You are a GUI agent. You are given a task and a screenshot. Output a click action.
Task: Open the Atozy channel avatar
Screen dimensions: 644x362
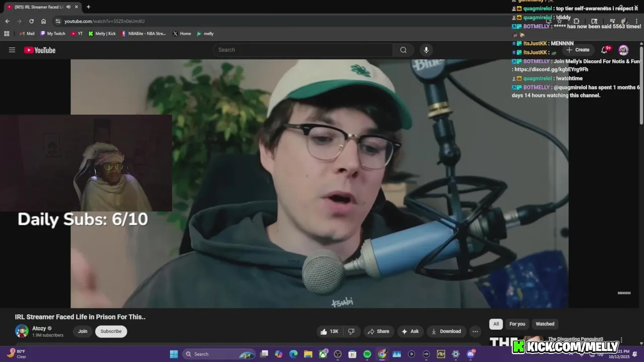click(22, 331)
